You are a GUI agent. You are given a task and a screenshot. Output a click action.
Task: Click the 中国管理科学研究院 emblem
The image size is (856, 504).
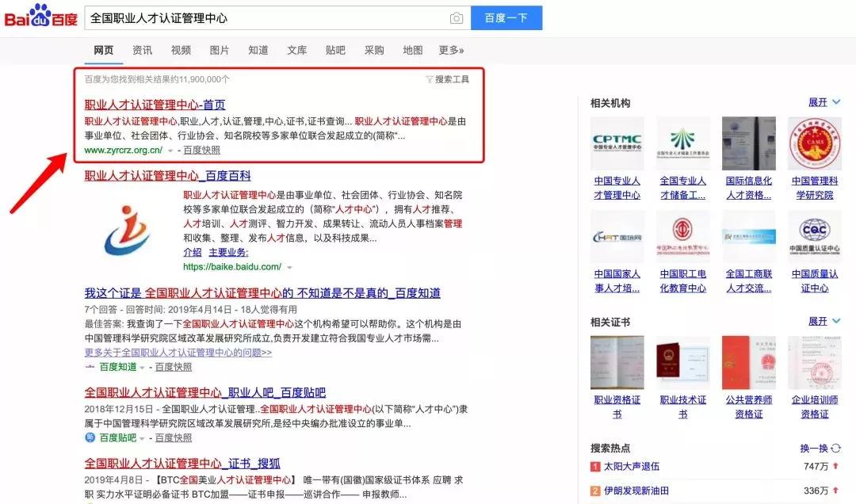coord(815,143)
